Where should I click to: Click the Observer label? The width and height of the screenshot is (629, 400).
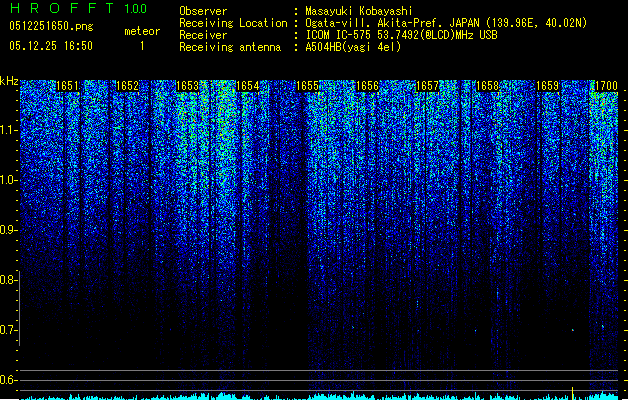203,11
